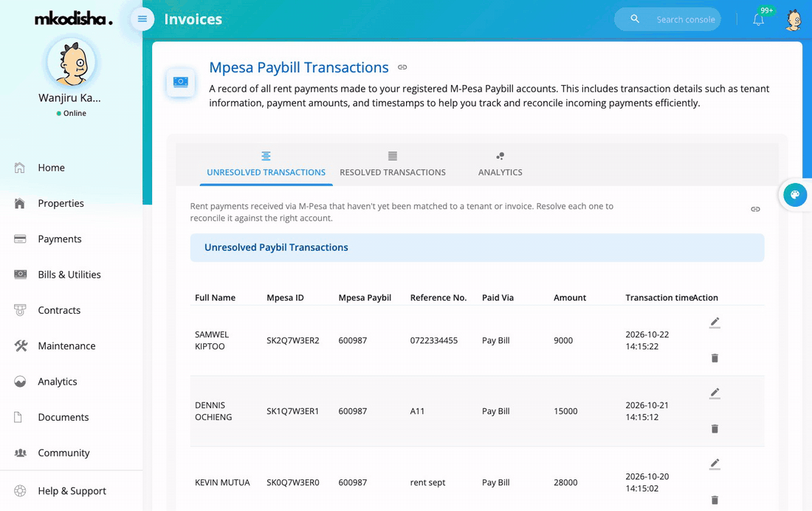812x511 pixels.
Task: Edit the DENNIS OCHIENG transaction
Action: [x=715, y=394]
